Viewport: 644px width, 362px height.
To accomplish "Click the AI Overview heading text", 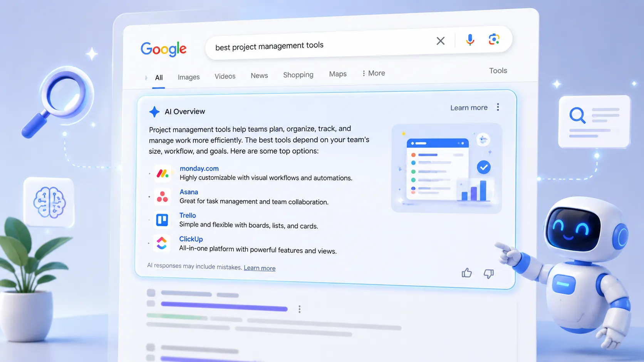I will click(185, 112).
